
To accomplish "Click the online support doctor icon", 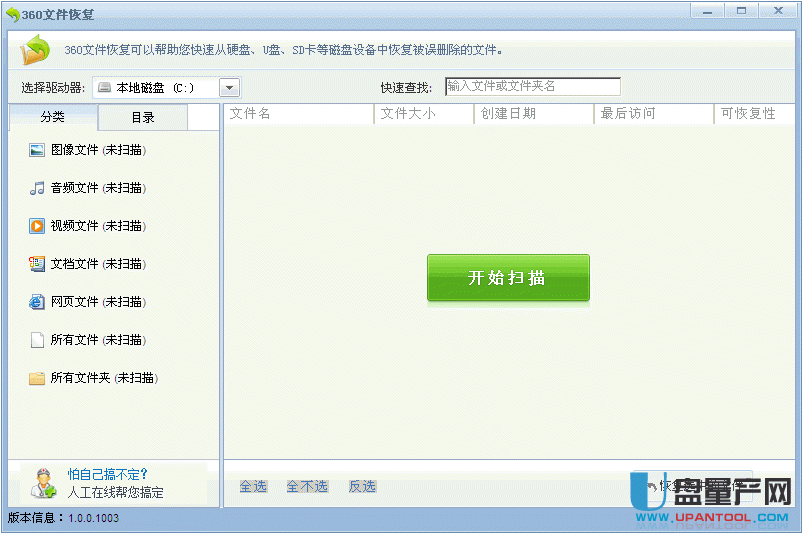I will [x=43, y=483].
